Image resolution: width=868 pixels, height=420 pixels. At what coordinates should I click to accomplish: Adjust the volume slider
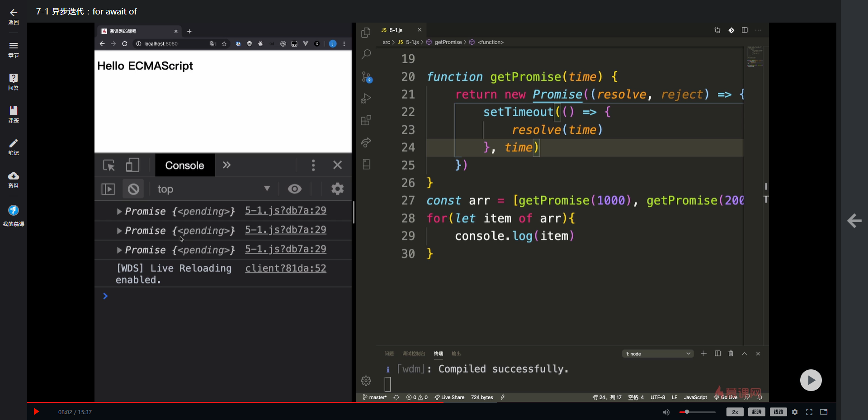(x=698, y=412)
